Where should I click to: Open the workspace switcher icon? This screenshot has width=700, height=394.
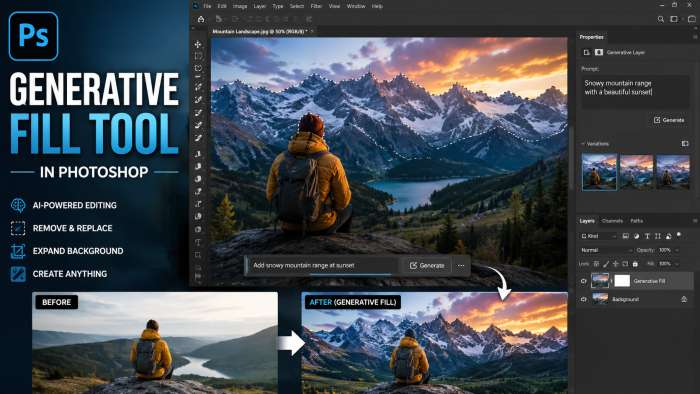coord(674,19)
